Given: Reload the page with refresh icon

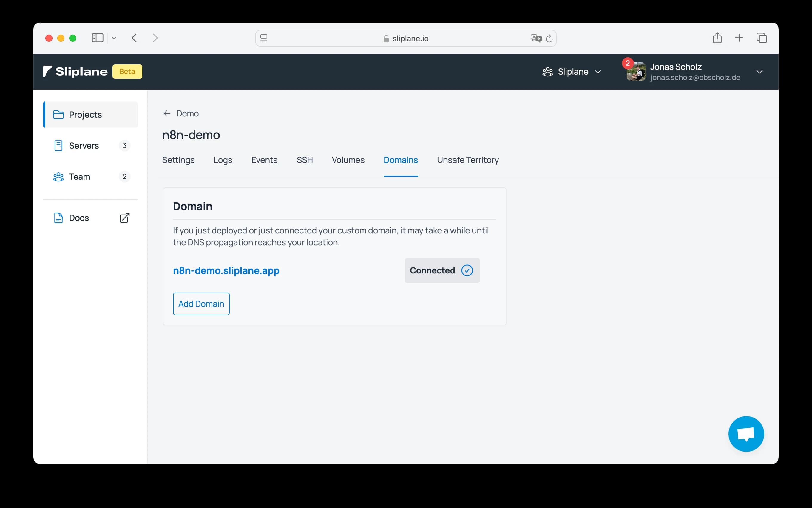Looking at the screenshot, I should coord(549,38).
